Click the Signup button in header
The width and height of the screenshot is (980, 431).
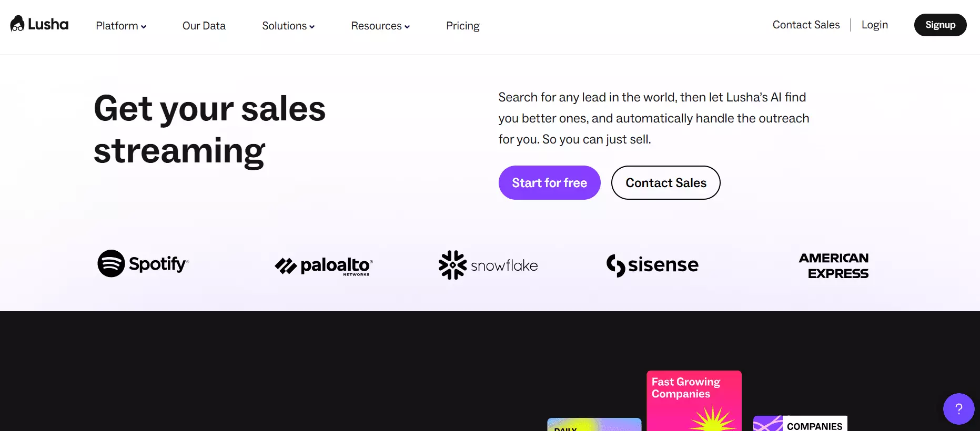tap(940, 25)
